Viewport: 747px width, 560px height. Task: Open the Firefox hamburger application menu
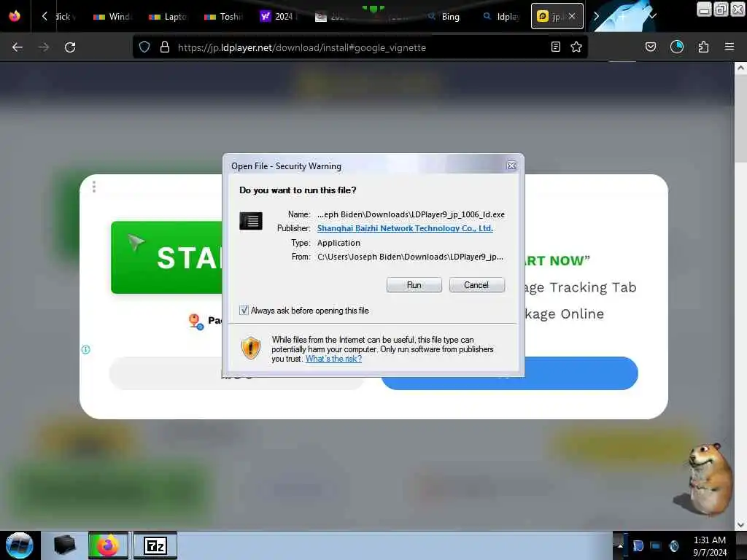[729, 47]
